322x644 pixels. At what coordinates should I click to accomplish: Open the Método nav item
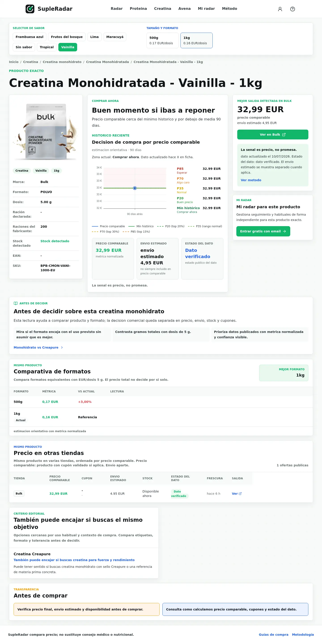[x=229, y=8]
